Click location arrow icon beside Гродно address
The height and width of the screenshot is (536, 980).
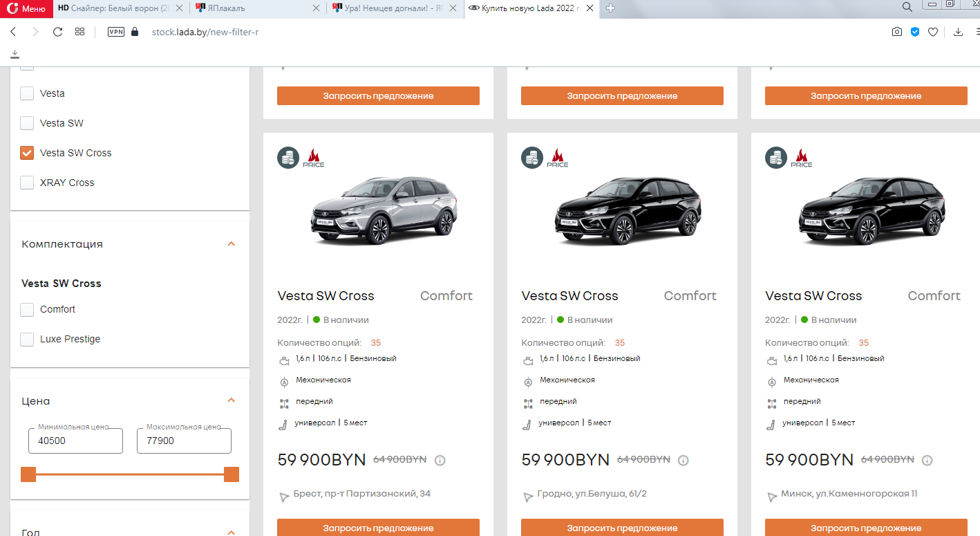527,497
